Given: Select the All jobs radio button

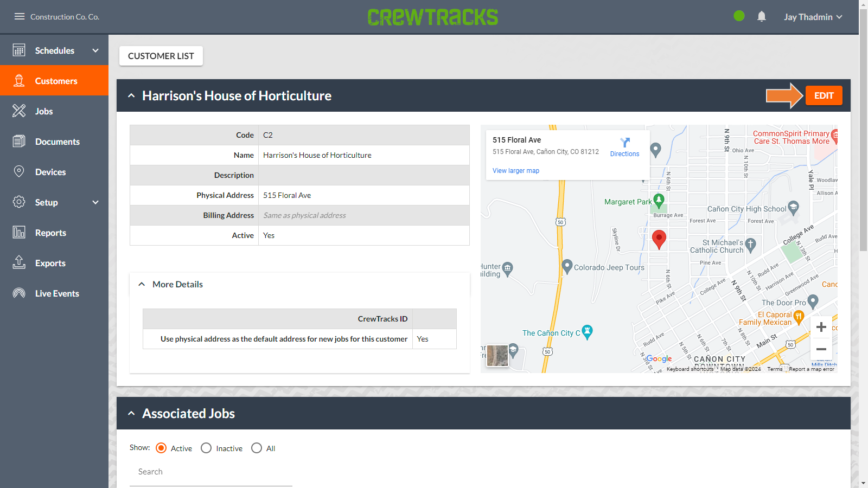Looking at the screenshot, I should coord(257,448).
